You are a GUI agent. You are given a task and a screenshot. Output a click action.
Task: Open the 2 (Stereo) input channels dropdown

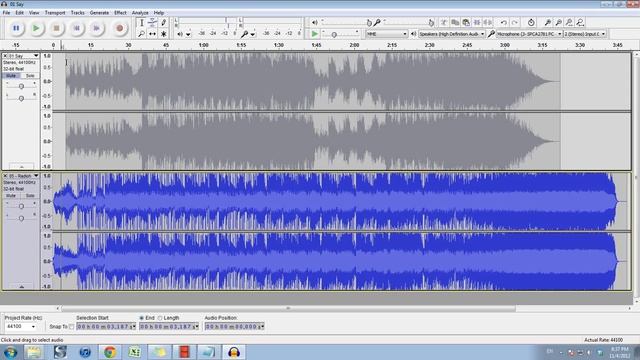point(585,34)
